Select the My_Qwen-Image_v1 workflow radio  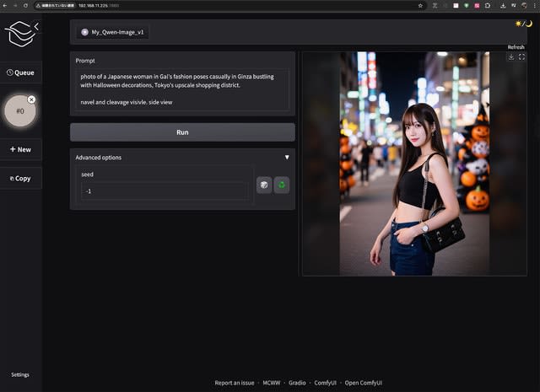pyautogui.click(x=84, y=32)
